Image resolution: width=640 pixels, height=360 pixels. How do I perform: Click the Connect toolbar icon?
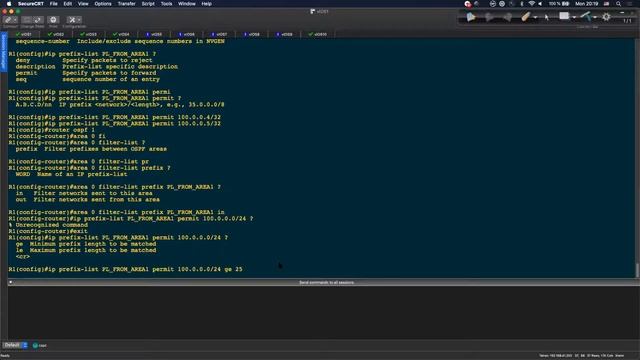click(x=8, y=20)
